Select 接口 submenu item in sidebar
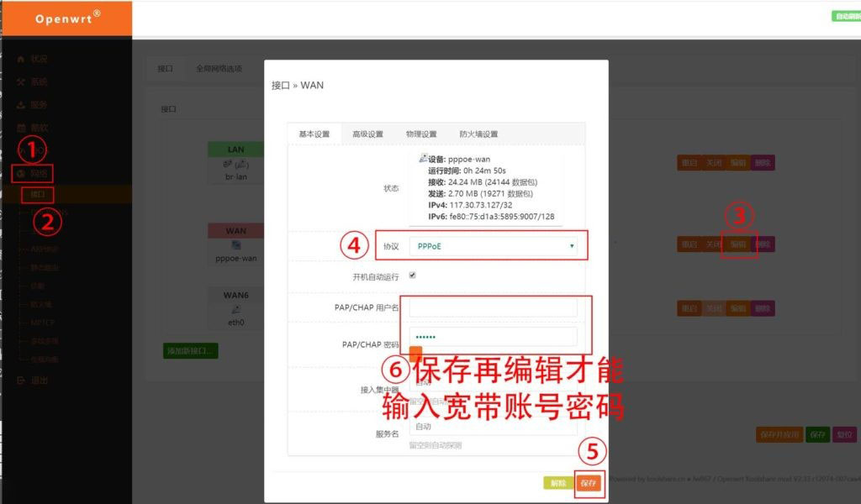Image resolution: width=861 pixels, height=504 pixels. pos(37,195)
